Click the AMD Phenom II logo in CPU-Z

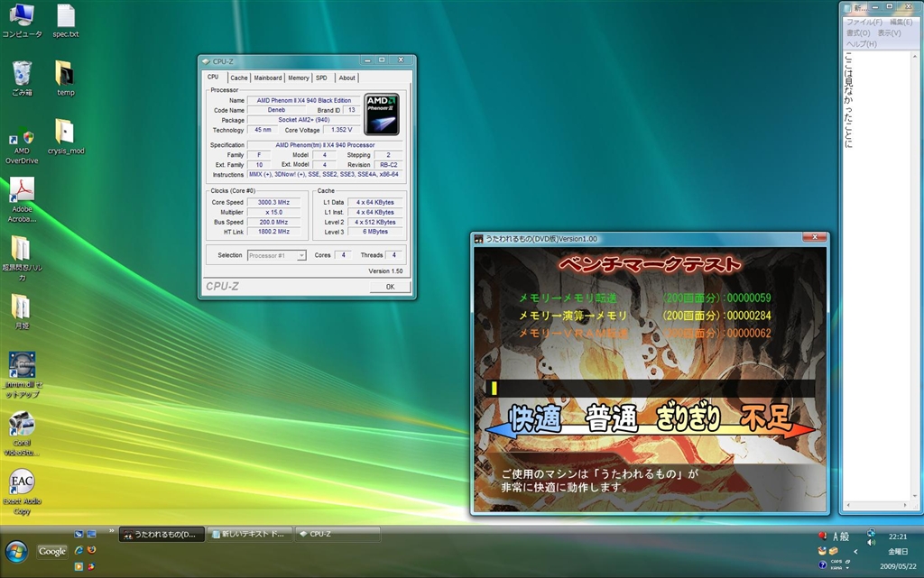[x=381, y=115]
